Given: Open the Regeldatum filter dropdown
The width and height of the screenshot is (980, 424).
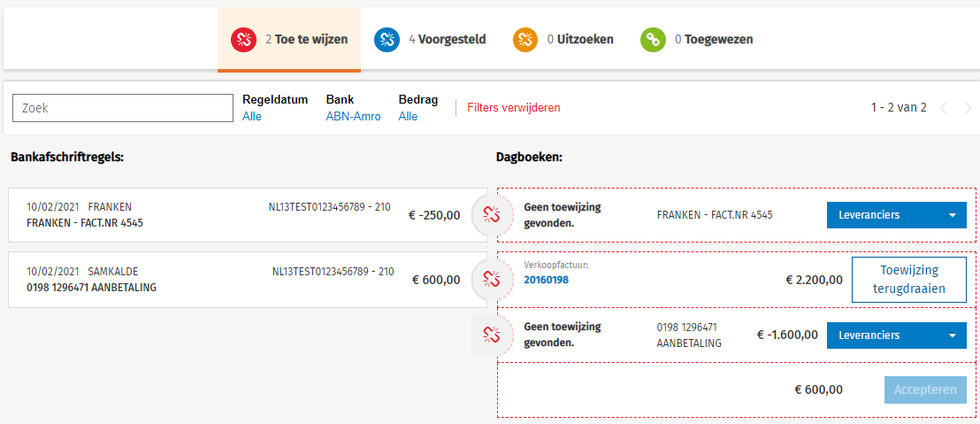Looking at the screenshot, I should tap(252, 116).
